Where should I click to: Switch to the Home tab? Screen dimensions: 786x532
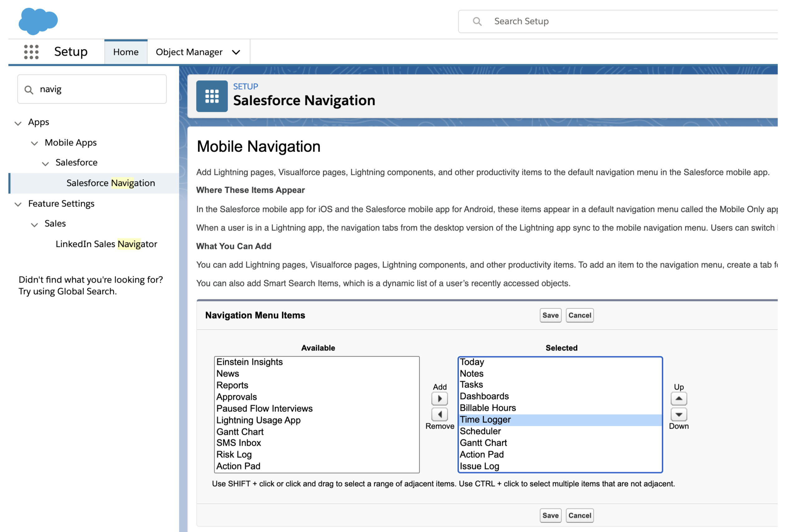pyautogui.click(x=126, y=52)
